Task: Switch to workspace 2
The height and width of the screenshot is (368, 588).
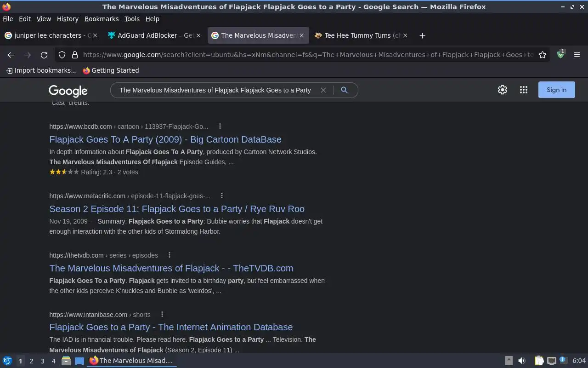Action: [x=31, y=361]
